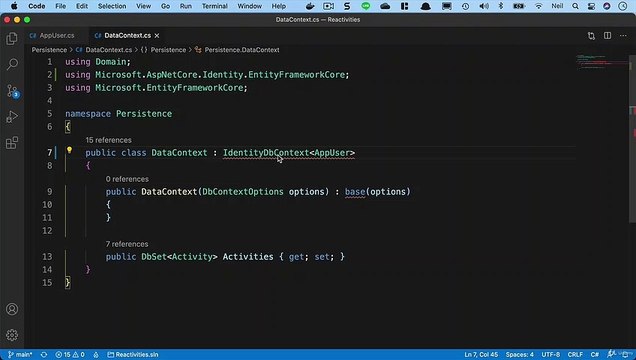Click the Activities property name on line 13
The image size is (636, 360).
tap(248, 257)
